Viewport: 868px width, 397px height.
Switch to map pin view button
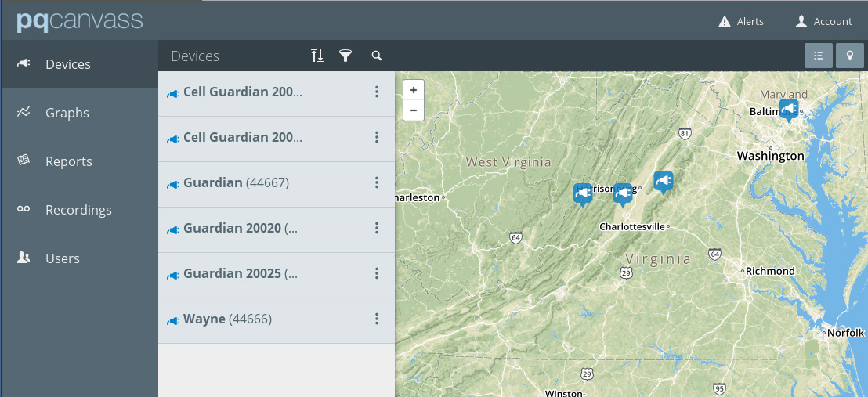pos(850,56)
